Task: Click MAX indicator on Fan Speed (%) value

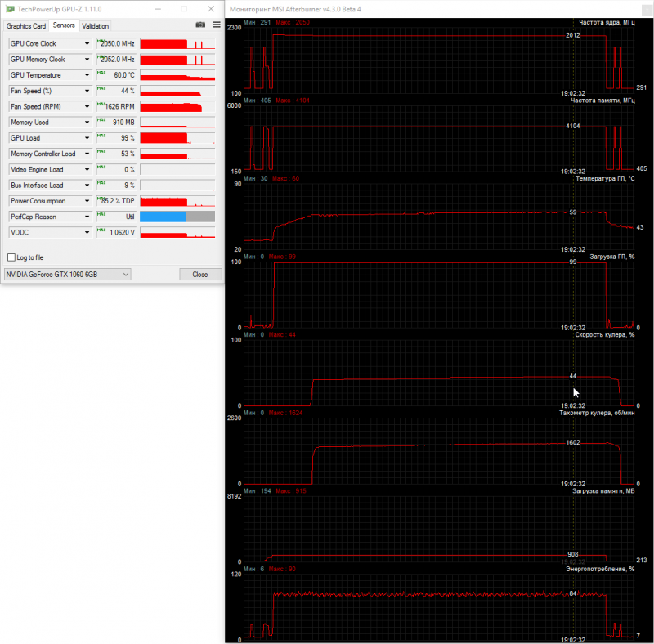Action: tap(101, 88)
